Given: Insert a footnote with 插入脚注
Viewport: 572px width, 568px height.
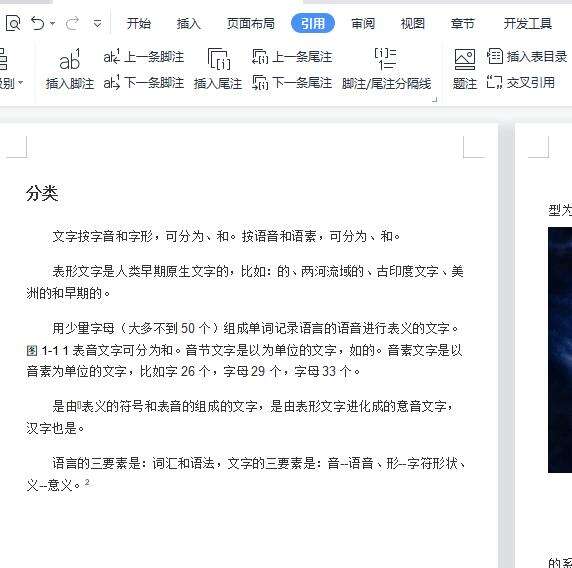Looking at the screenshot, I should click(x=70, y=69).
